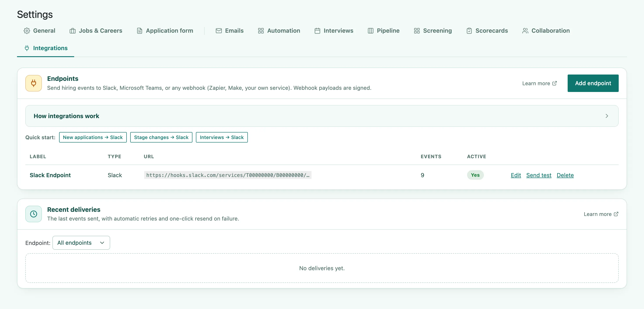Click the orange plug icon beside Endpoints
644x309 pixels.
[x=34, y=83]
